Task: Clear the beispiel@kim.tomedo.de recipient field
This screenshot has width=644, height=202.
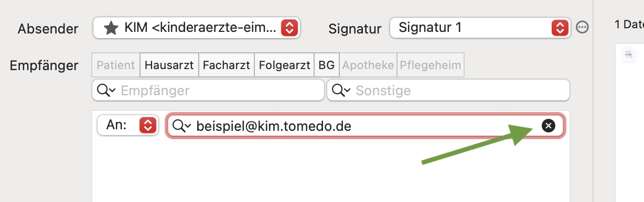Action: (x=548, y=126)
